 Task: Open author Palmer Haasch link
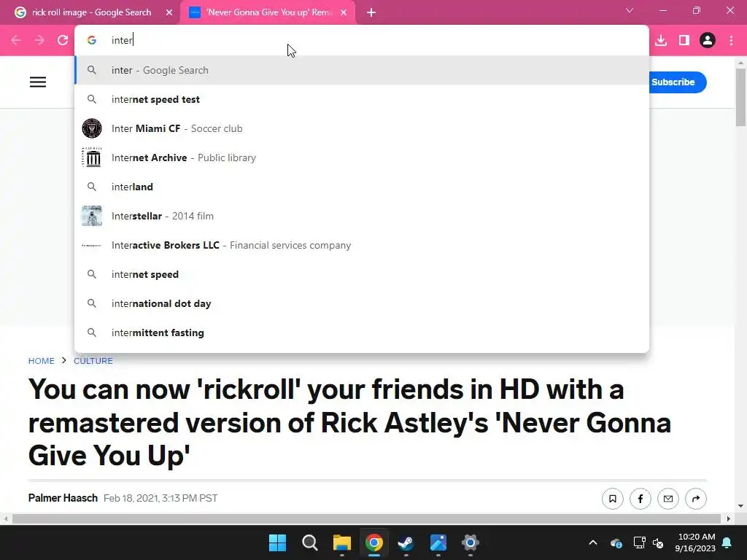click(63, 498)
